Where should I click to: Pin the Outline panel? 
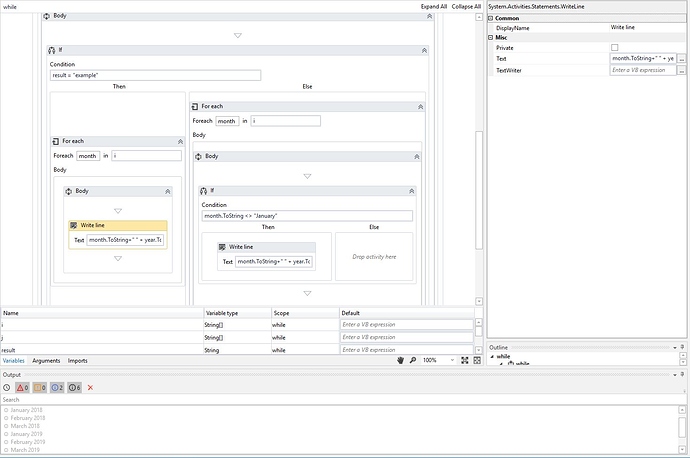[683, 347]
